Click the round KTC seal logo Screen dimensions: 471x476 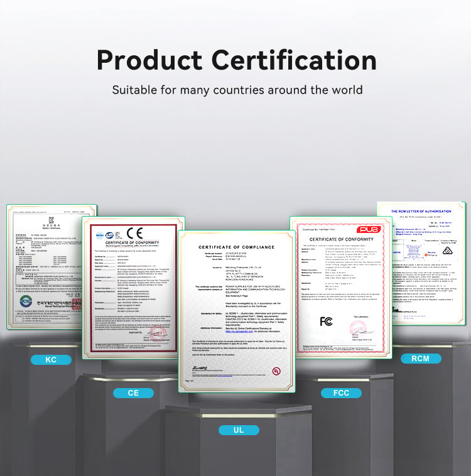tap(26, 301)
